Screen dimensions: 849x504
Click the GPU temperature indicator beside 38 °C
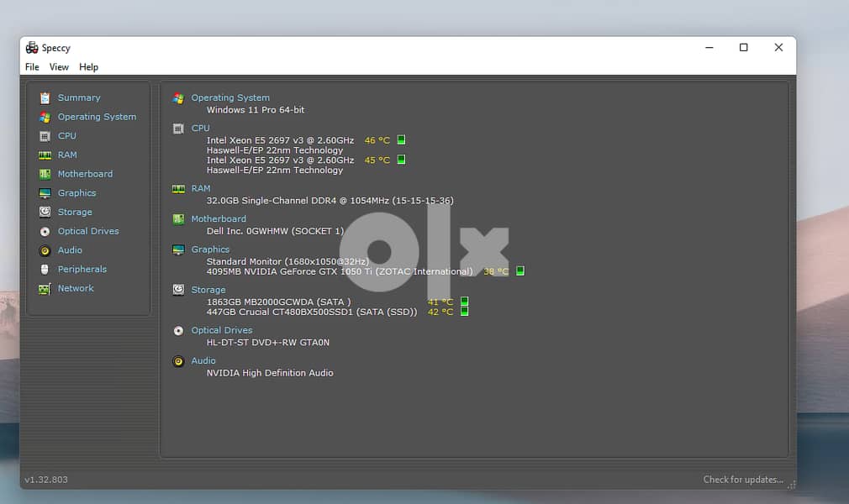(519, 271)
